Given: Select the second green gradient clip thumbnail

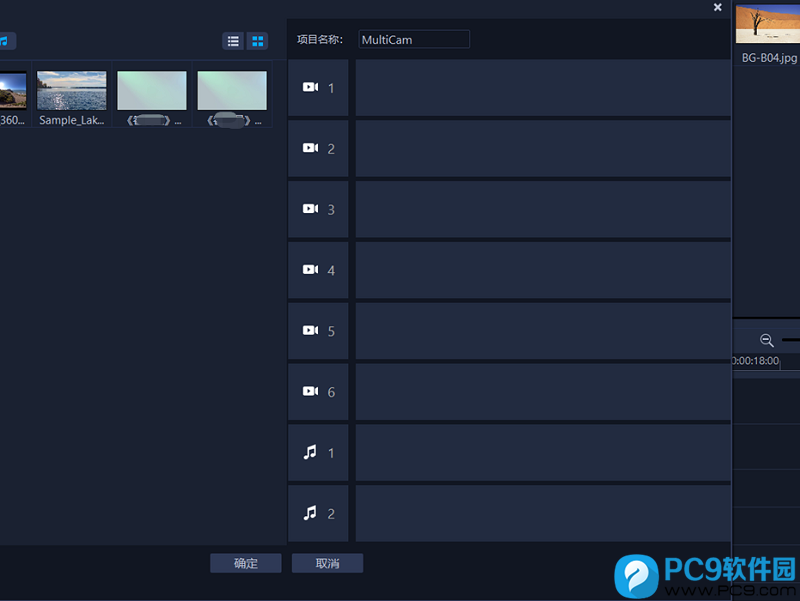Looking at the screenshot, I should click(x=232, y=90).
